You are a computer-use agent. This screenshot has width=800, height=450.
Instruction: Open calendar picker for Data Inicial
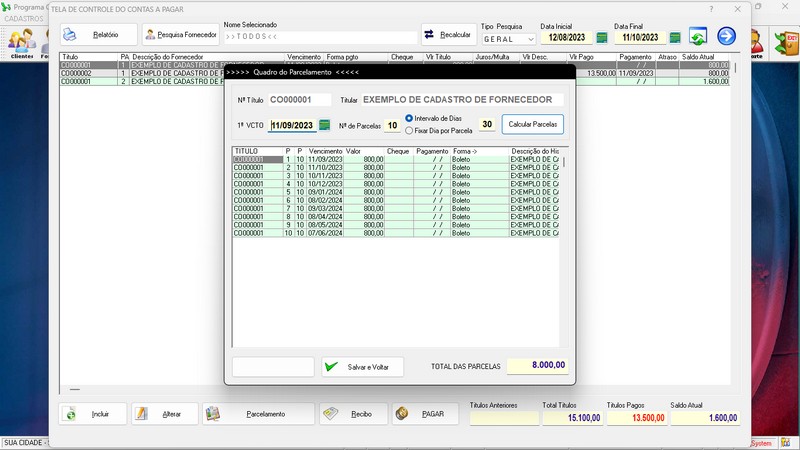602,38
